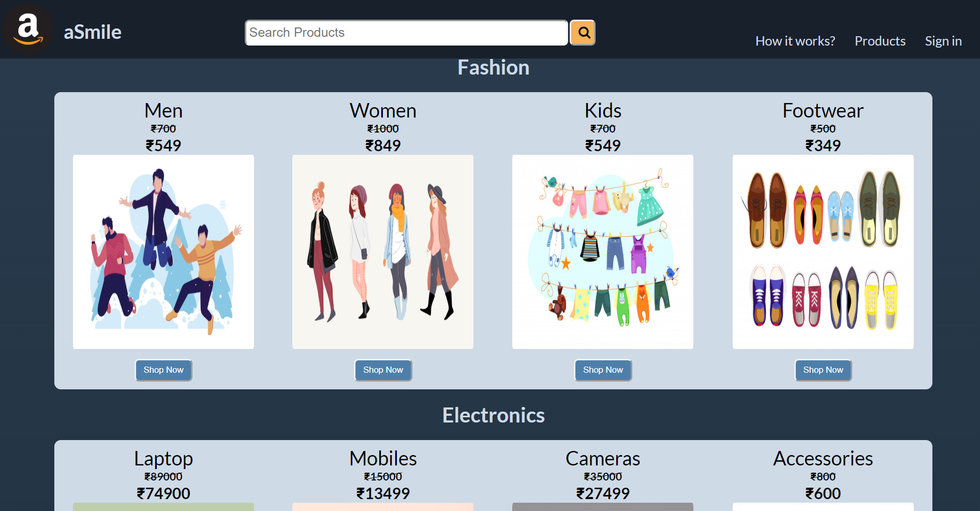The image size is (980, 511).
Task: Click the ₹849 Women price
Action: (383, 145)
